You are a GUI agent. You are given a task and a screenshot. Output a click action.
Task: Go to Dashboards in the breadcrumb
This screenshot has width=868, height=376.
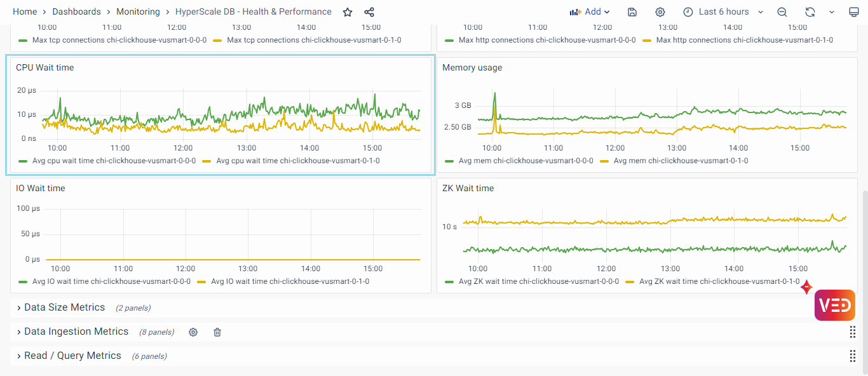pos(76,12)
